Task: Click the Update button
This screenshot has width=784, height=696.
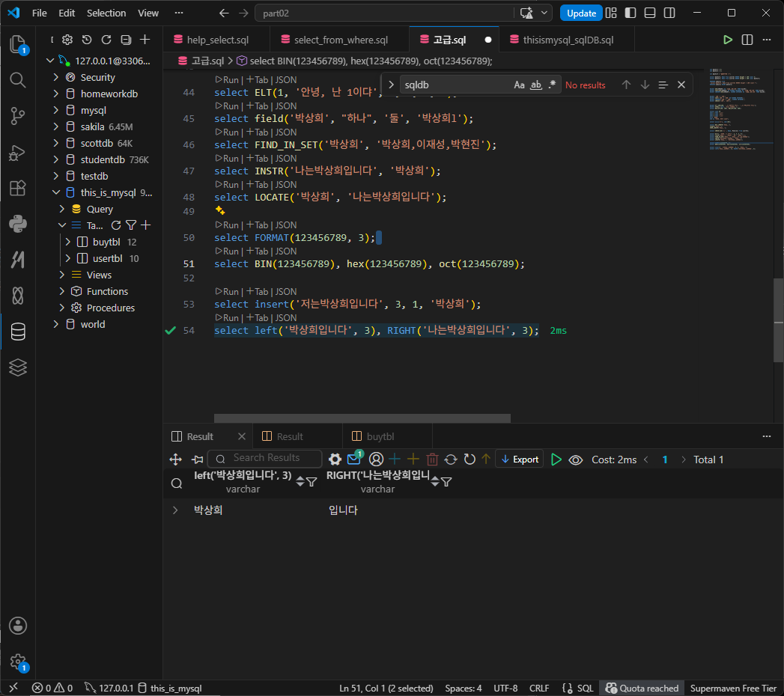Action: tap(581, 13)
